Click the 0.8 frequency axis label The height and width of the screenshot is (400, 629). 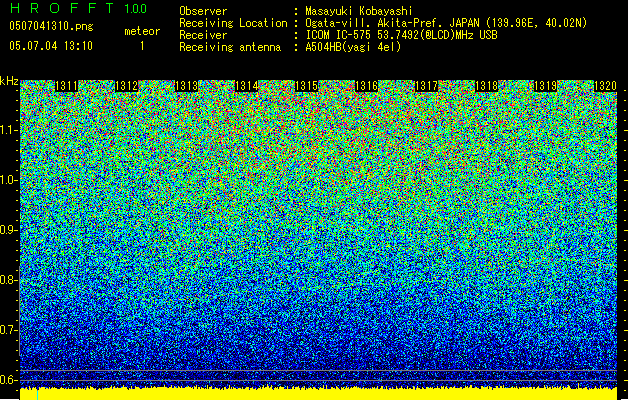coord(9,280)
